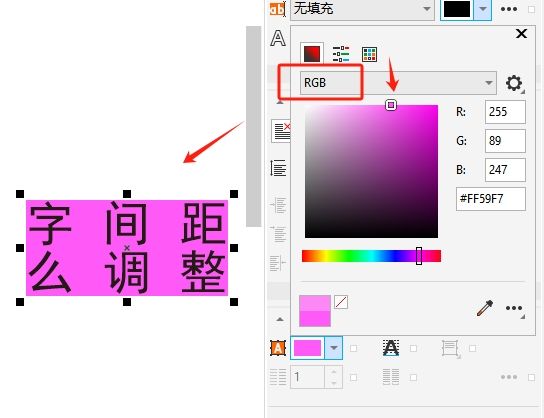Image resolution: width=544 pixels, height=418 pixels.
Task: Toggle checkbox beside top ellipsis button
Action: (531, 9)
